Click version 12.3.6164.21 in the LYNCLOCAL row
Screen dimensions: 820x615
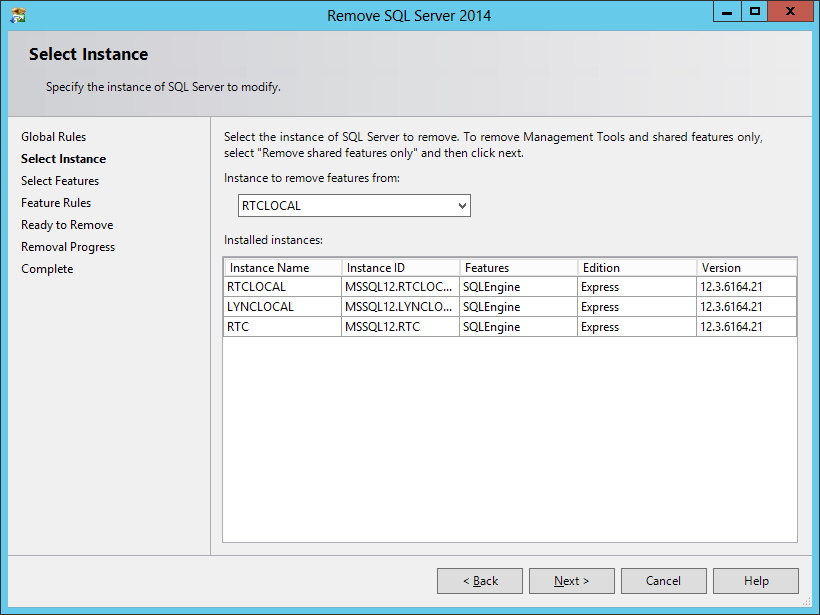point(747,306)
